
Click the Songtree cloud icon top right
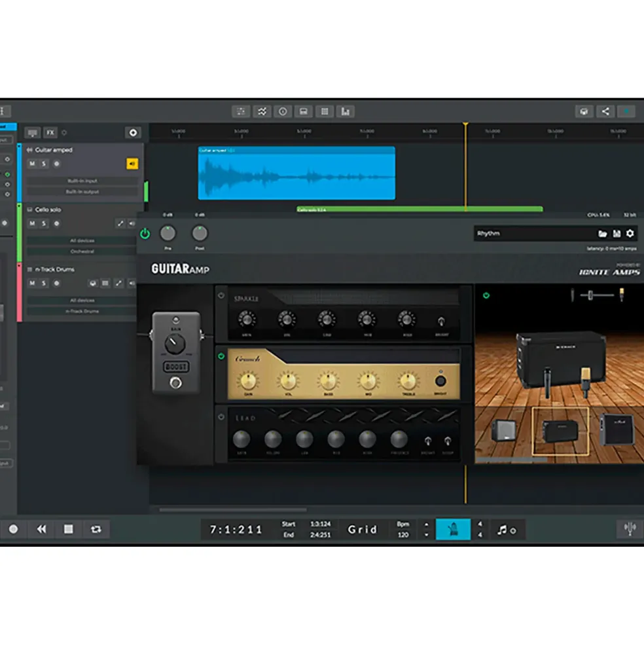[584, 111]
